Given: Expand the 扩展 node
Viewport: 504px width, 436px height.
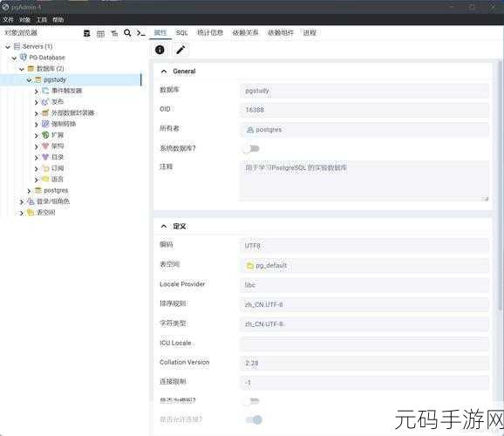Looking at the screenshot, I should tap(37, 136).
